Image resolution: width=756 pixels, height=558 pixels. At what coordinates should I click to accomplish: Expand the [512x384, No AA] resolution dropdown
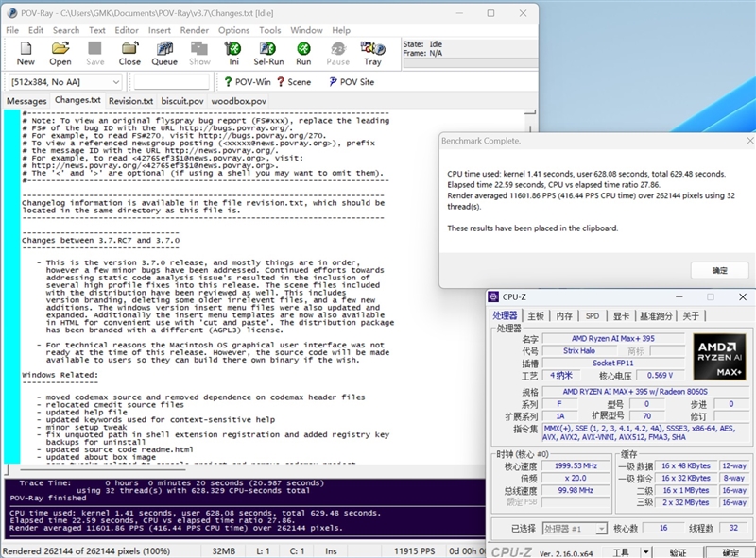click(65, 82)
